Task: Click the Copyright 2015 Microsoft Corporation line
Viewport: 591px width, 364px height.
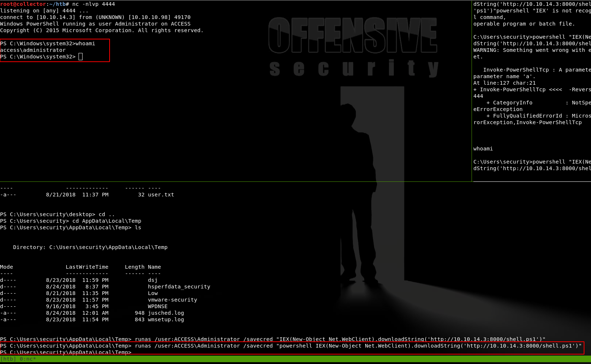Action: click(102, 30)
